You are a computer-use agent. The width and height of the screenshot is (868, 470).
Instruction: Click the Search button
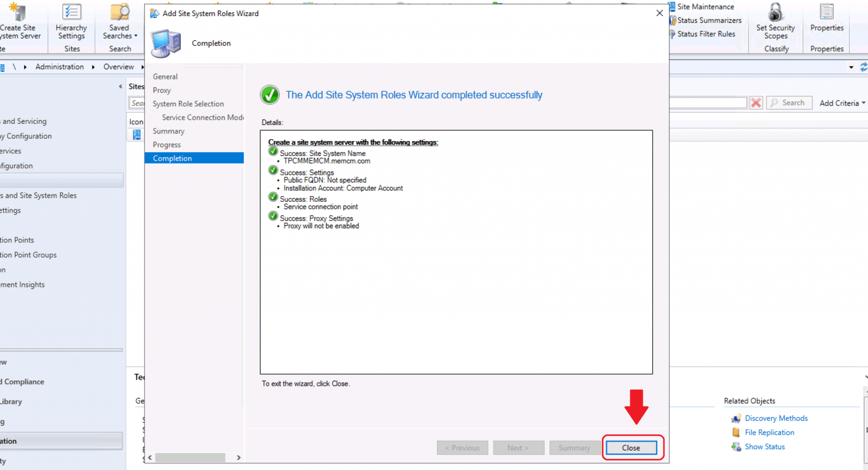pyautogui.click(x=789, y=103)
